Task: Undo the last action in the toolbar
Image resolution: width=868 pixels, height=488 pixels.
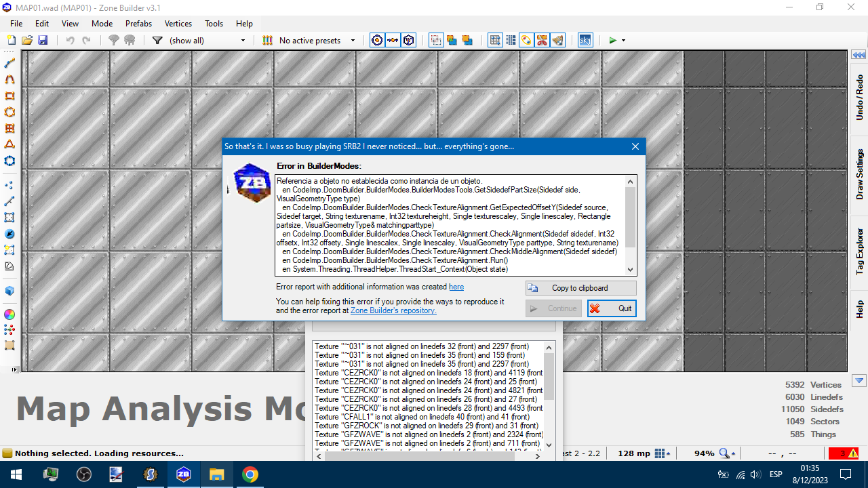Action: [71, 41]
